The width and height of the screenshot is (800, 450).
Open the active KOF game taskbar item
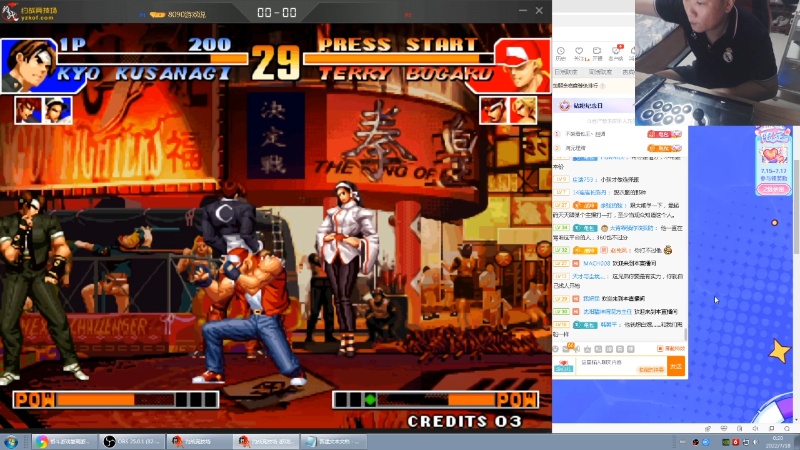pos(266,441)
